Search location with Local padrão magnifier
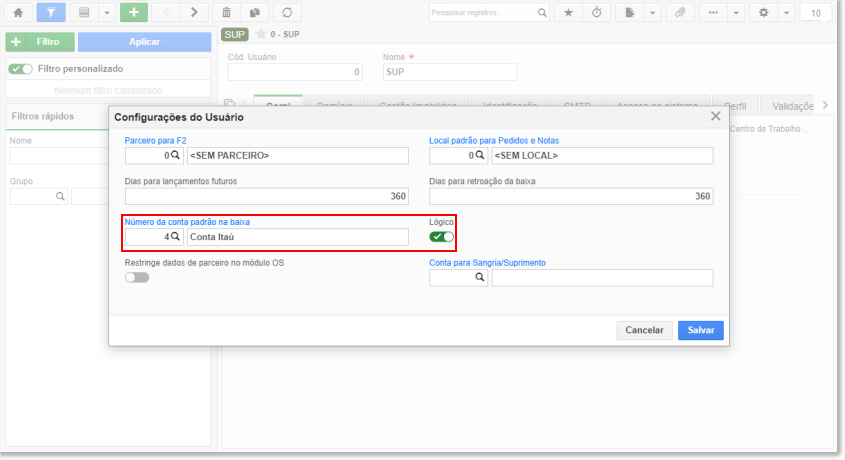The height and width of the screenshot is (460, 845). point(480,155)
